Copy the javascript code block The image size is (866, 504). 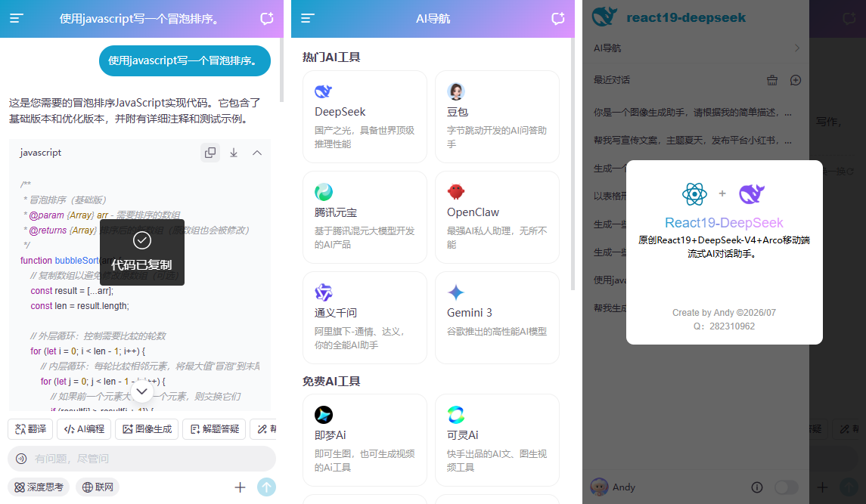click(210, 153)
